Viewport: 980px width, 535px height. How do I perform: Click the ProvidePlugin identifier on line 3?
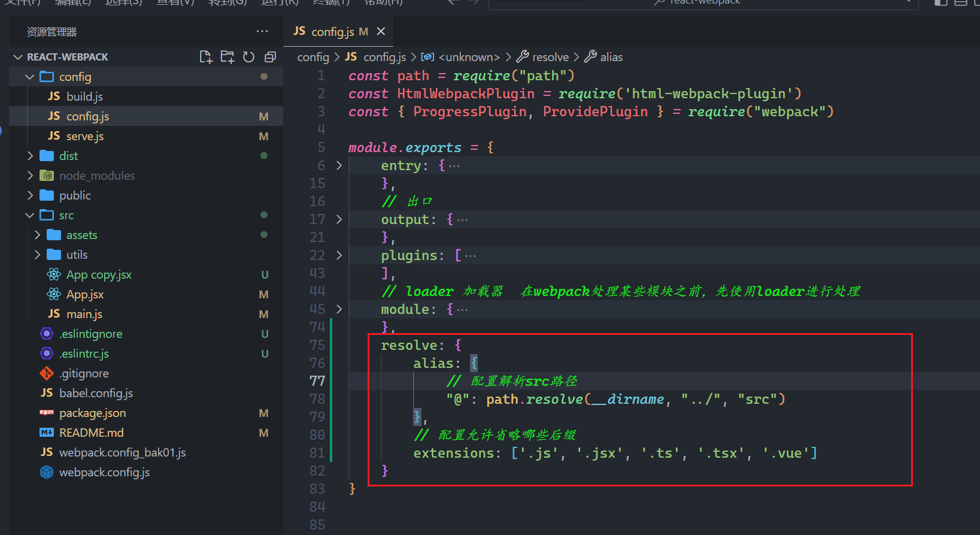point(595,111)
